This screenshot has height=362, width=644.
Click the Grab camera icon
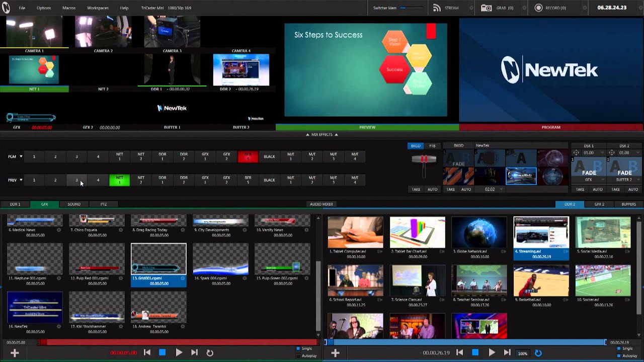point(486,8)
